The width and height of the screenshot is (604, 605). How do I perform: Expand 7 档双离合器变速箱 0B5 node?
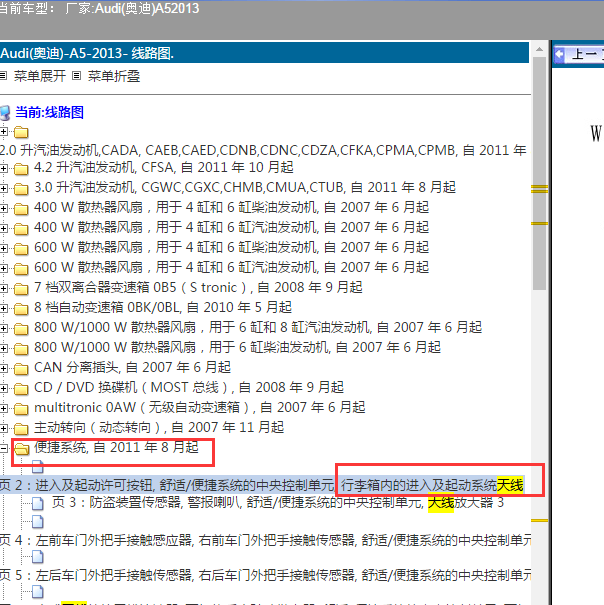pyautogui.click(x=3, y=288)
